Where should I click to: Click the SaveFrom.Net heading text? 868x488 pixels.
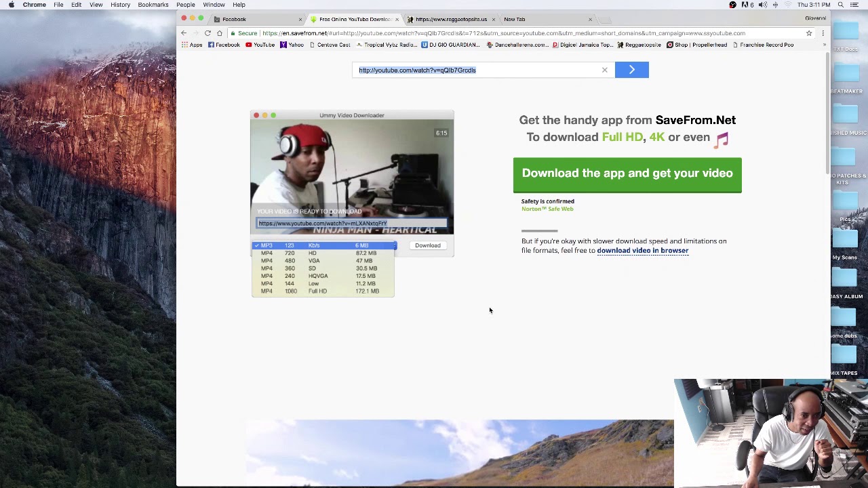[695, 120]
